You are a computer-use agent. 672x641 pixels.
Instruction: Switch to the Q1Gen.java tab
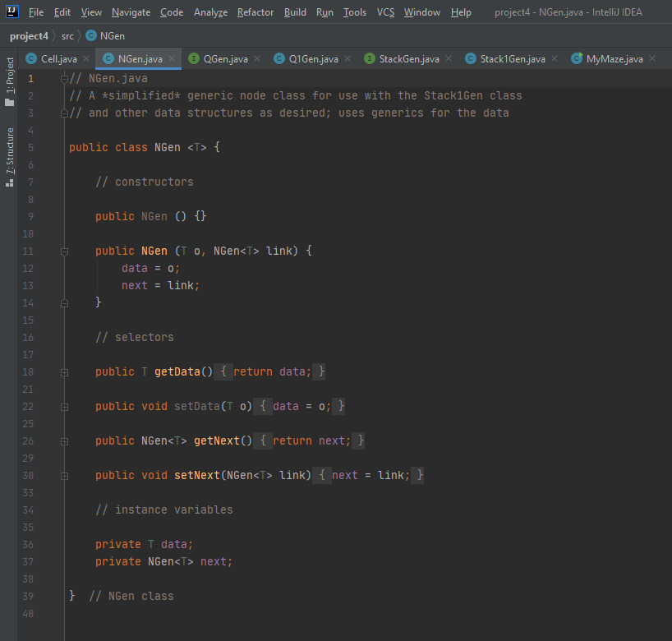click(313, 58)
